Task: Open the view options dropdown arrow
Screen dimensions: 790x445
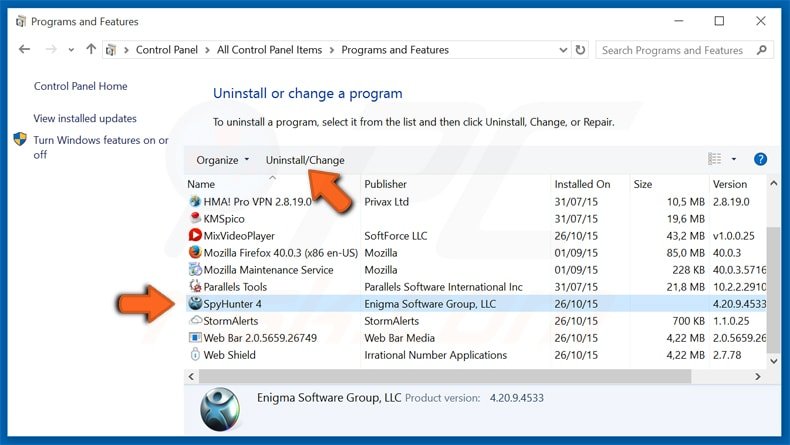Action: [x=734, y=159]
